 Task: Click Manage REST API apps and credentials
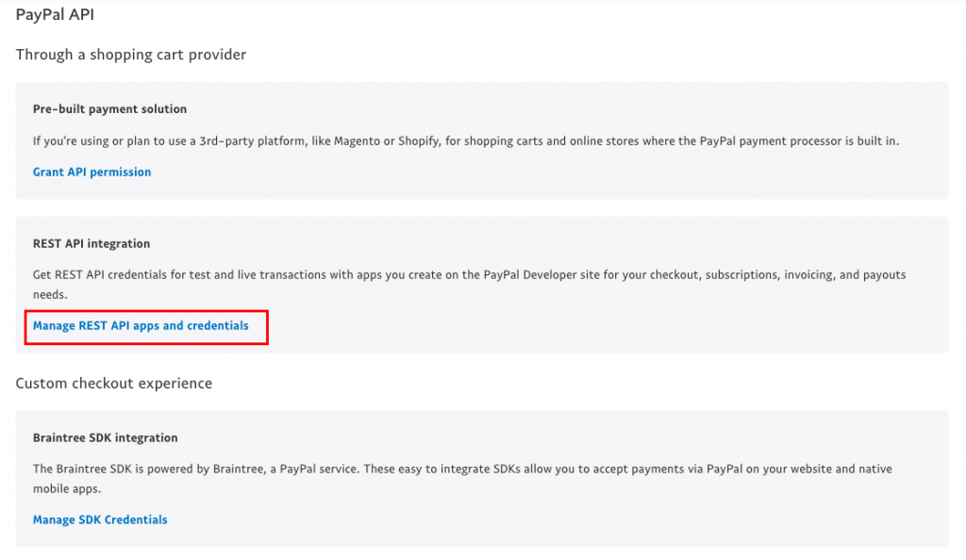(141, 326)
